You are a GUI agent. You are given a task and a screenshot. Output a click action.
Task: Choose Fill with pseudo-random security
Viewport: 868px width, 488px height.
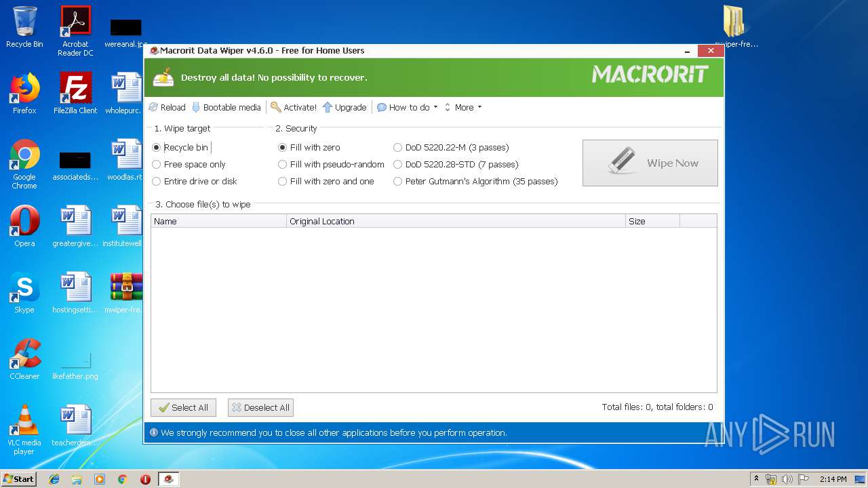coord(331,164)
